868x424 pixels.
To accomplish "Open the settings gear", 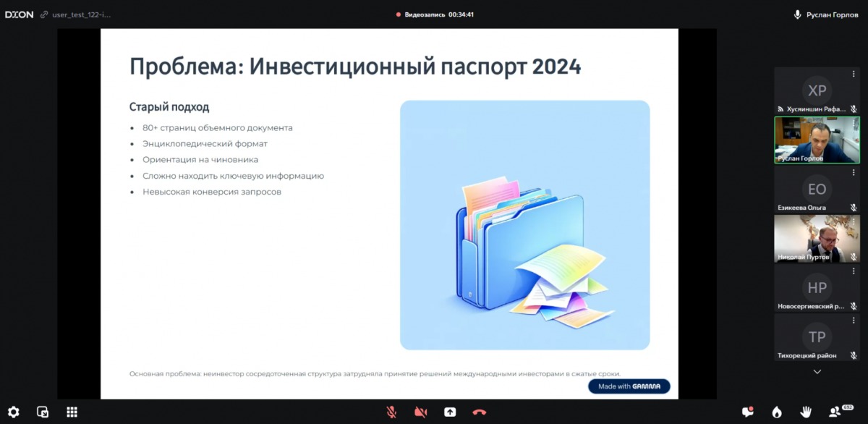I will point(14,412).
